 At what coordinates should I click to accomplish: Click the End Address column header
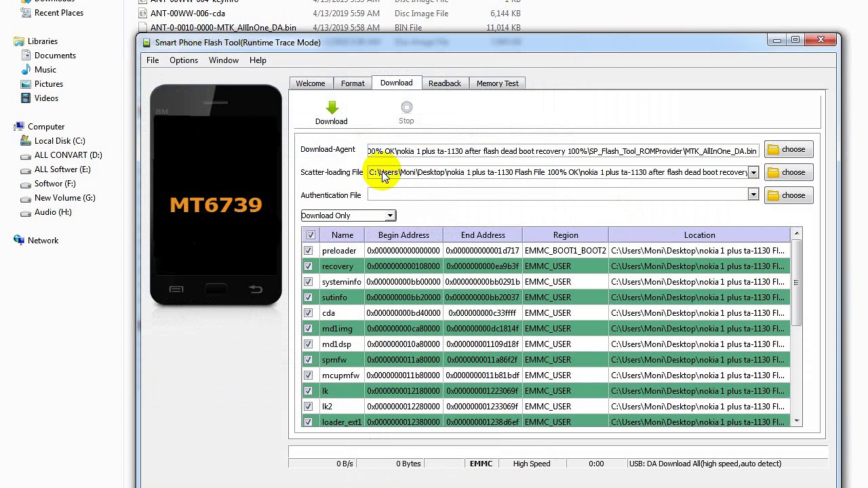tap(483, 235)
